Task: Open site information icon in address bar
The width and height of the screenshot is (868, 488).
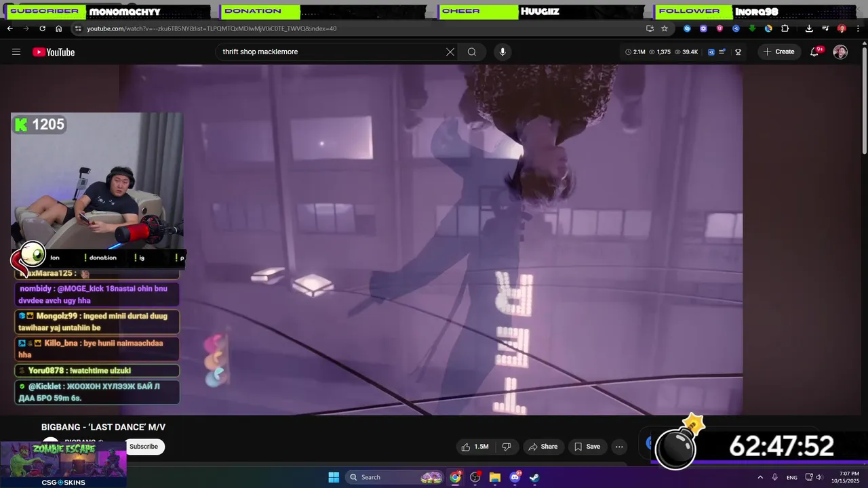Action: pos(78,28)
